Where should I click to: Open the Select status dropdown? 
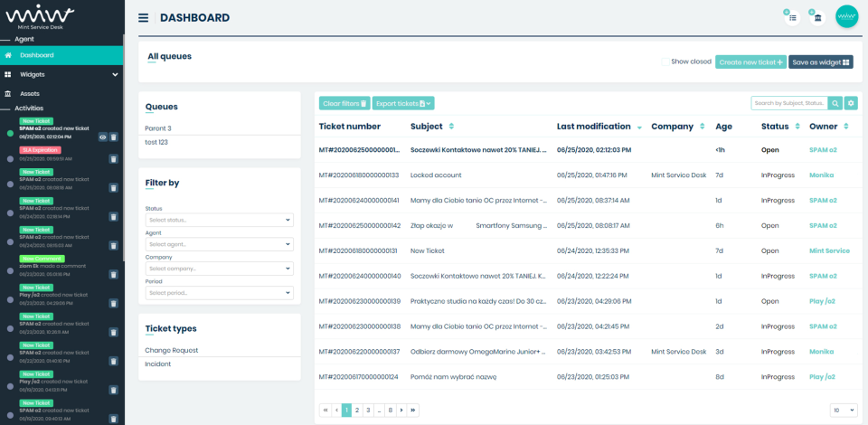point(219,220)
